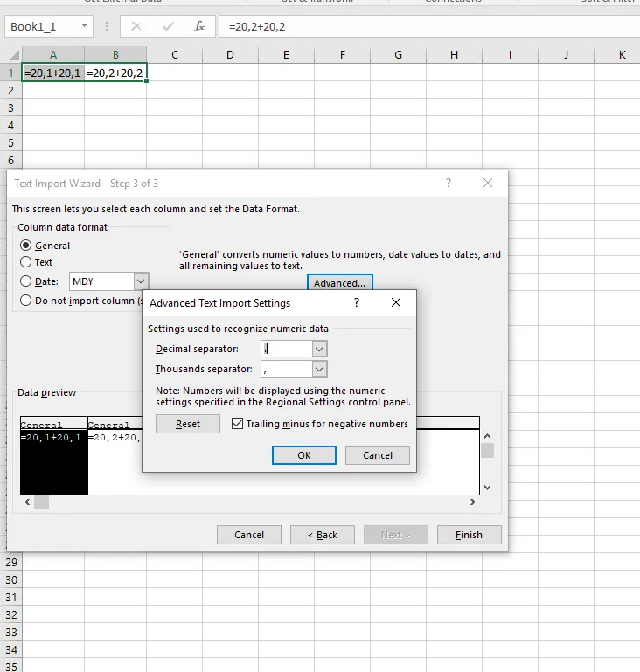This screenshot has width=640, height=672.
Task: Select cell A1 containing =20,1+20,1
Action: tap(53, 73)
